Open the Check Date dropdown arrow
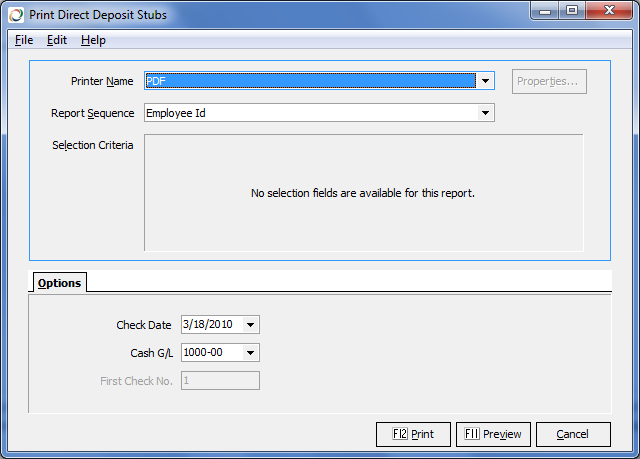 click(250, 324)
